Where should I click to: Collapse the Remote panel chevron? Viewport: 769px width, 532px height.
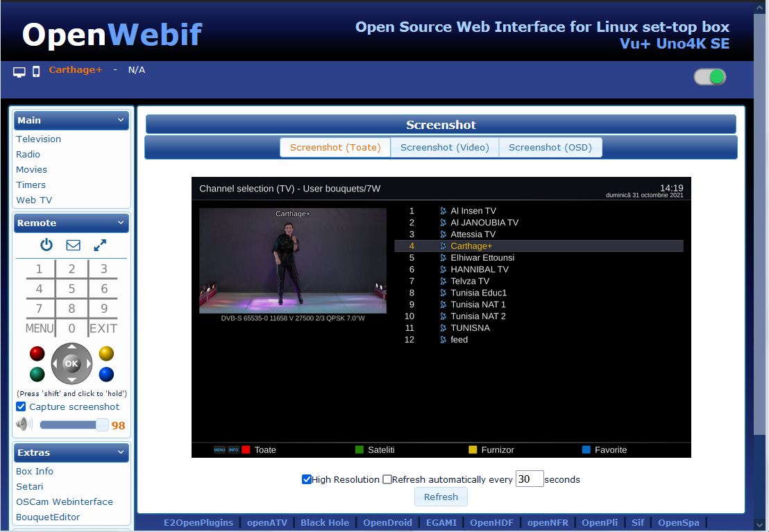tap(121, 223)
